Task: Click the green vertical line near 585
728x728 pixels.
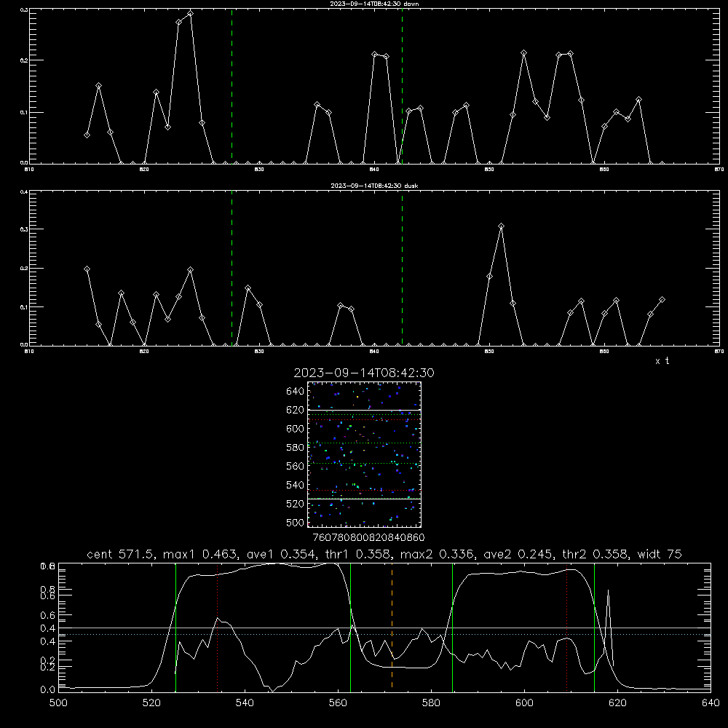Action: point(452,627)
